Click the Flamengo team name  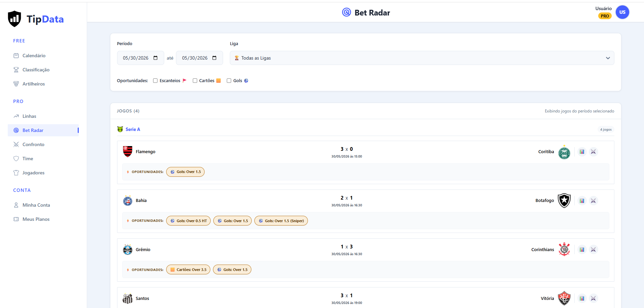[x=145, y=152]
